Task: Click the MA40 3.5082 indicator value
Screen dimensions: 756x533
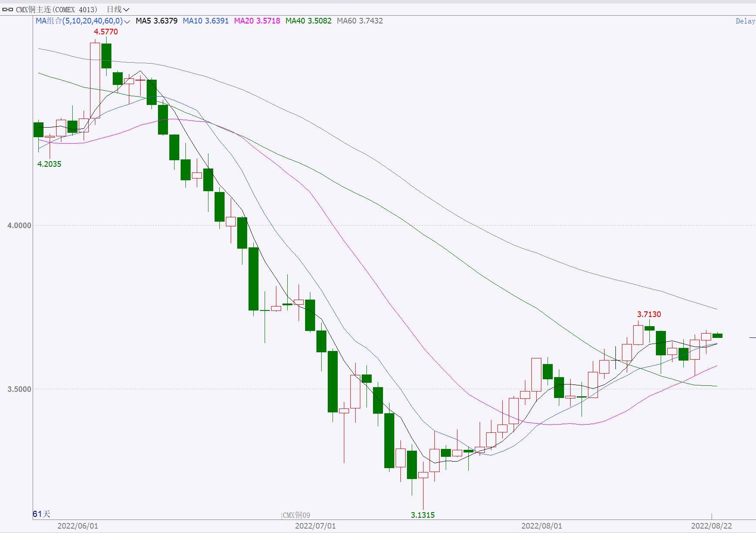Action: (x=308, y=21)
